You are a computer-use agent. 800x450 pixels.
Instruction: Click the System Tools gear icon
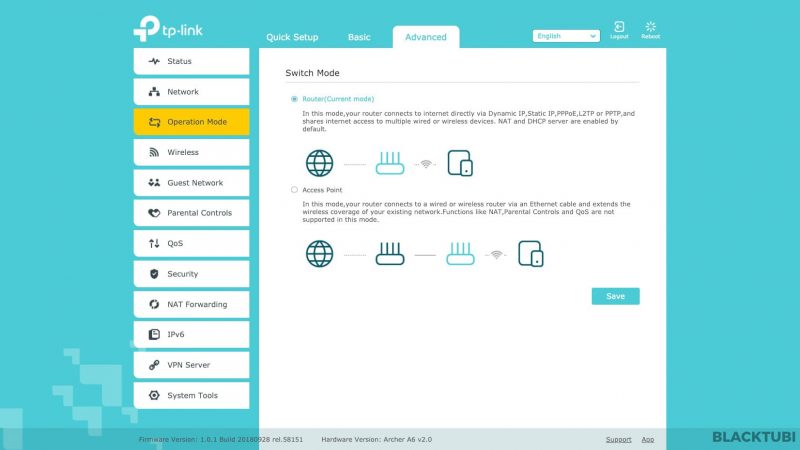154,395
